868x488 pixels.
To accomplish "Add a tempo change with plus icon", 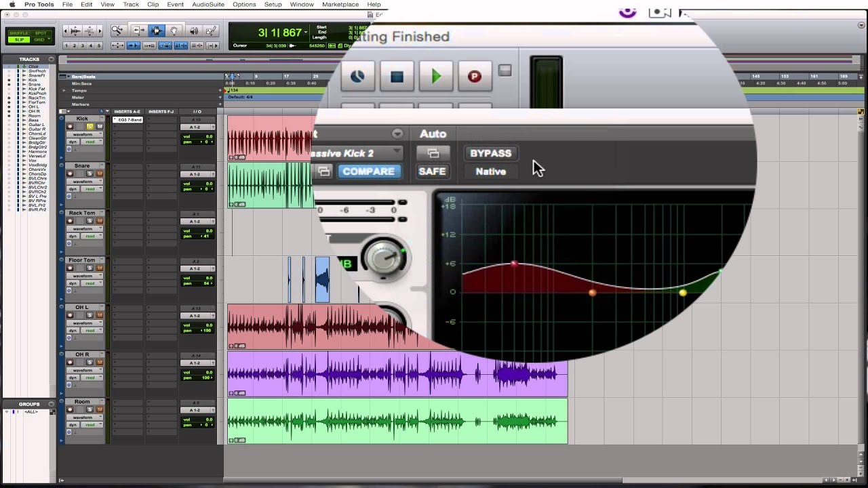I will tap(220, 90).
